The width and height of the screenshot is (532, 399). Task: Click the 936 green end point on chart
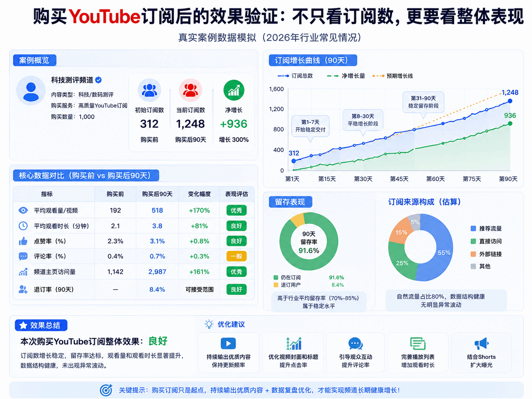point(510,123)
